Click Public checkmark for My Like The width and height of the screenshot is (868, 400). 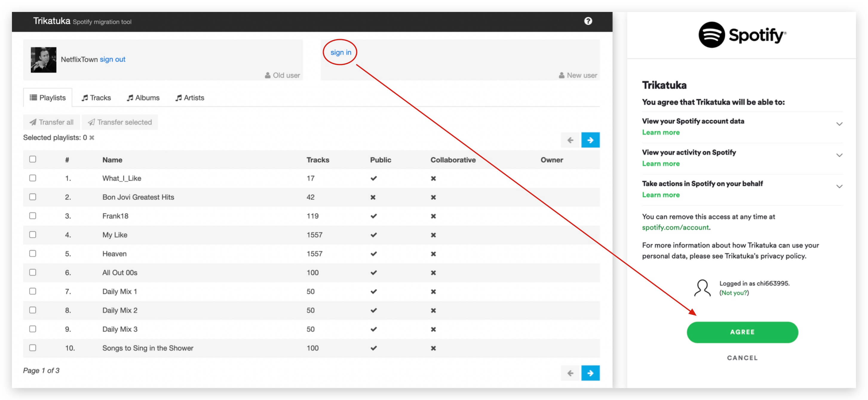pyautogui.click(x=373, y=235)
